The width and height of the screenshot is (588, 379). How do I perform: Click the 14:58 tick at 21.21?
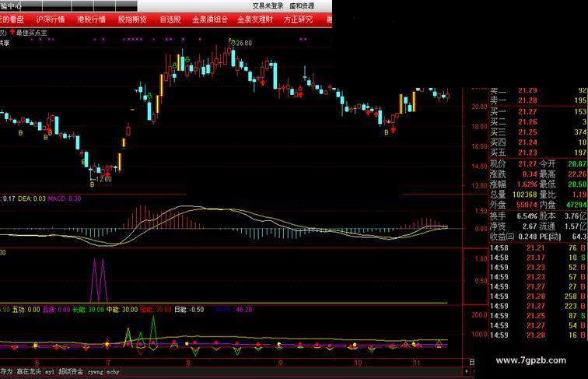(x=538, y=248)
